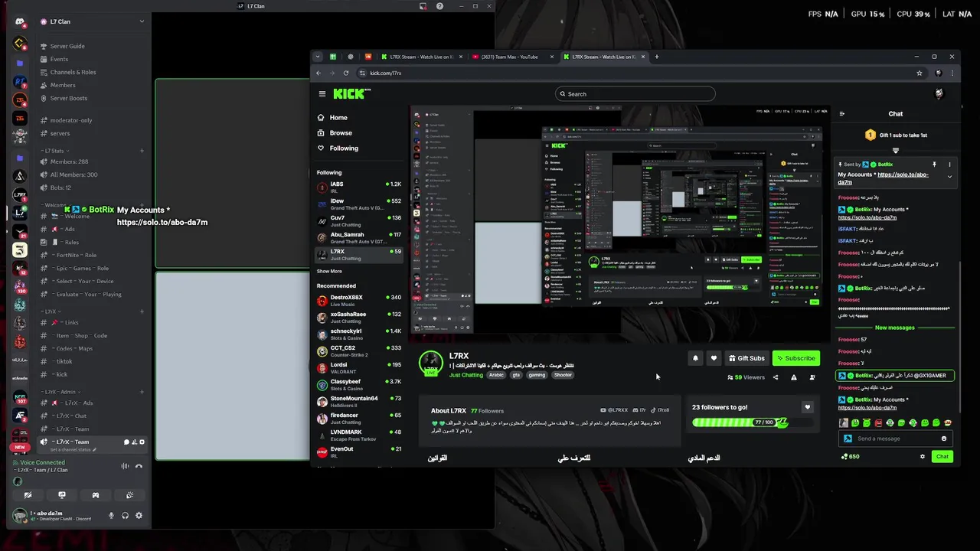Open chat settings gear on Kick

[x=923, y=457]
